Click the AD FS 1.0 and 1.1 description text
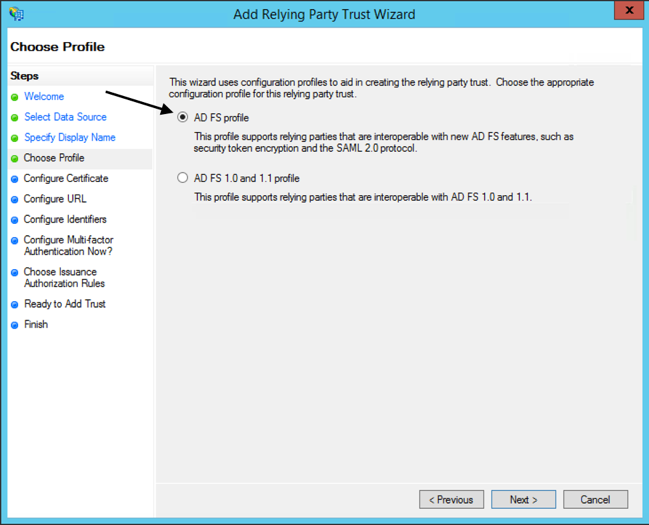 pos(363,197)
